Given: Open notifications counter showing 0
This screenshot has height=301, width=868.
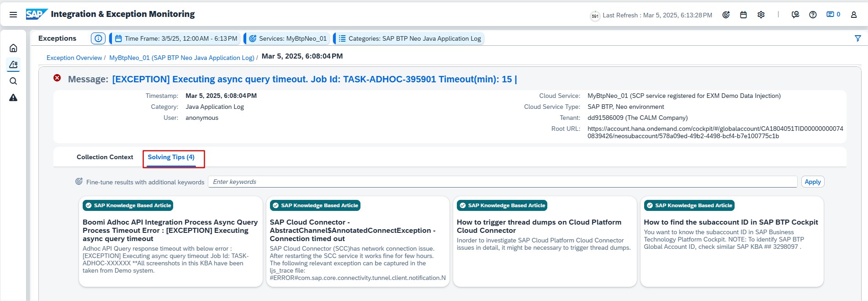Looking at the screenshot, I should (833, 15).
